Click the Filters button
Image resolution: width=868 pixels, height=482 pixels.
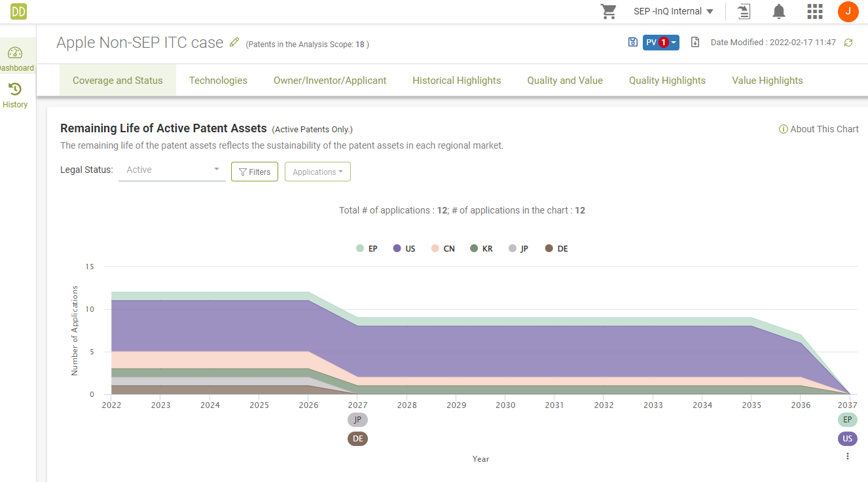tap(255, 172)
